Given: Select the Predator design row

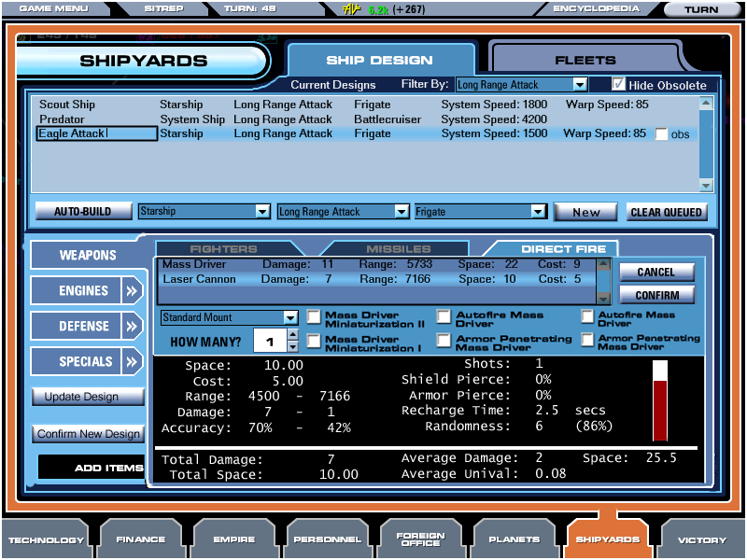Looking at the screenshot, I should pos(62,119).
